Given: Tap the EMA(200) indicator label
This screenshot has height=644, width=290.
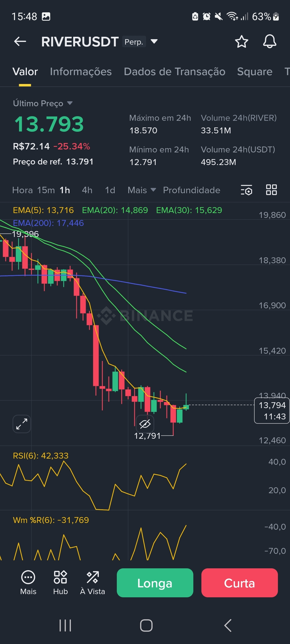Looking at the screenshot, I should [x=48, y=223].
